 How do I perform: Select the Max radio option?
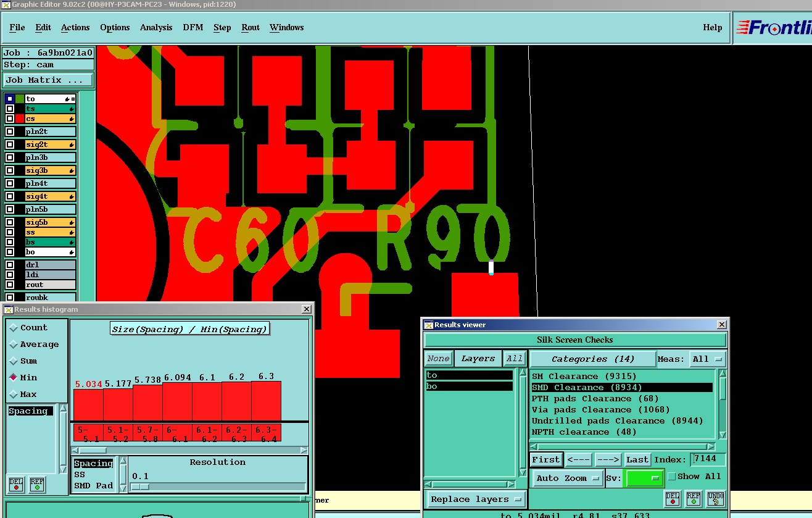point(14,395)
